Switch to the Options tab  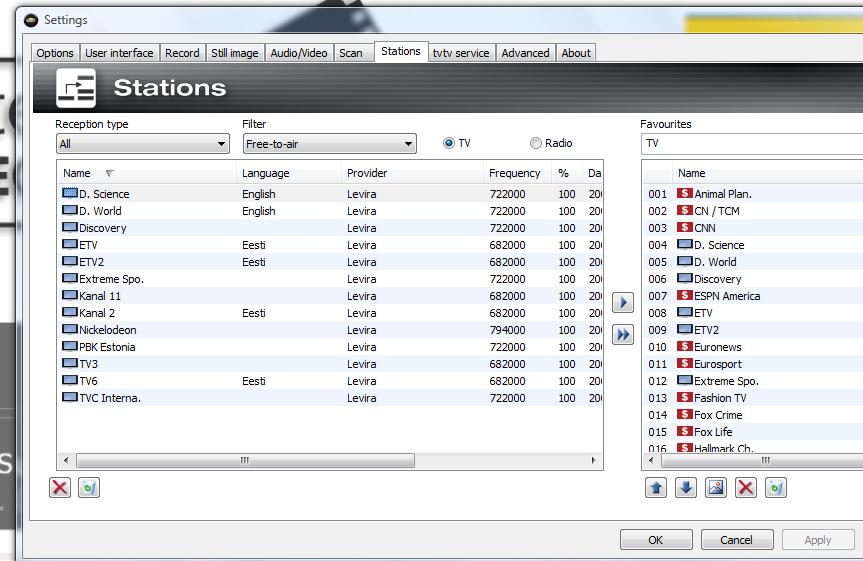tap(55, 53)
